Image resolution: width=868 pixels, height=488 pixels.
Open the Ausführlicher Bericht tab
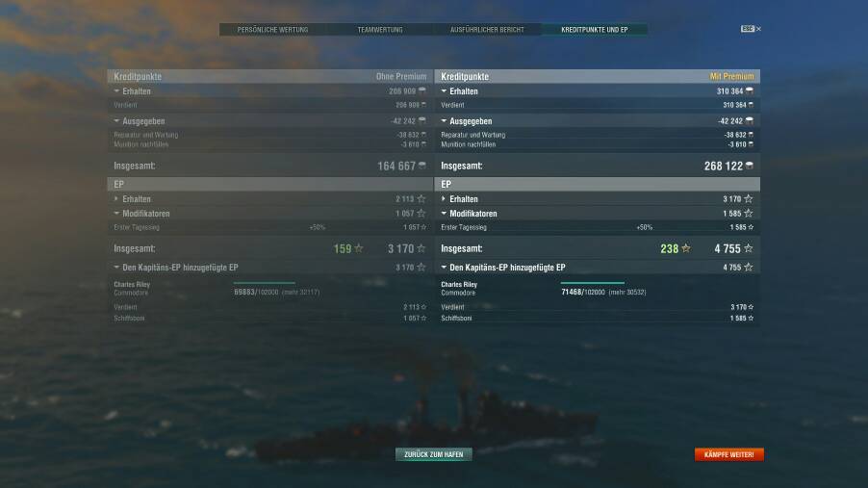click(x=487, y=30)
